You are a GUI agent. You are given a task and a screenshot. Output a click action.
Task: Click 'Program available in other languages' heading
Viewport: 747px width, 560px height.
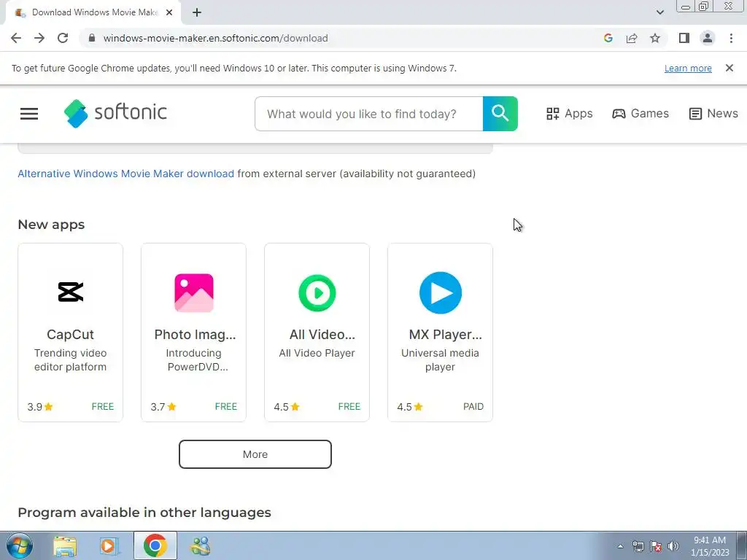[x=144, y=513]
